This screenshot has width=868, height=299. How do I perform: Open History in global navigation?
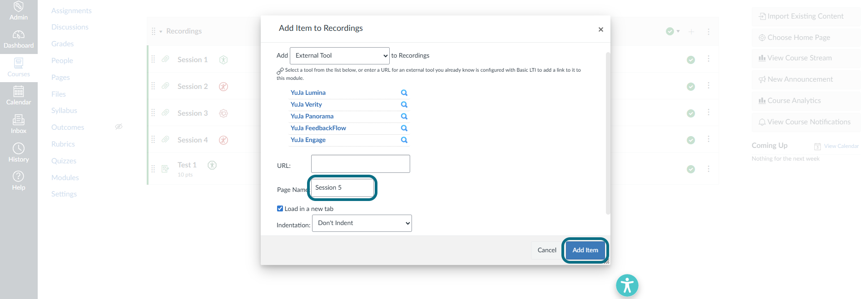click(x=19, y=153)
